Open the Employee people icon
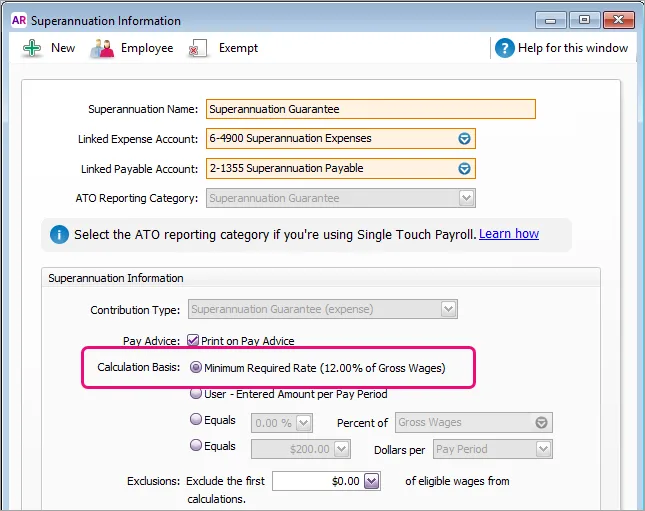645x511 pixels. point(102,49)
